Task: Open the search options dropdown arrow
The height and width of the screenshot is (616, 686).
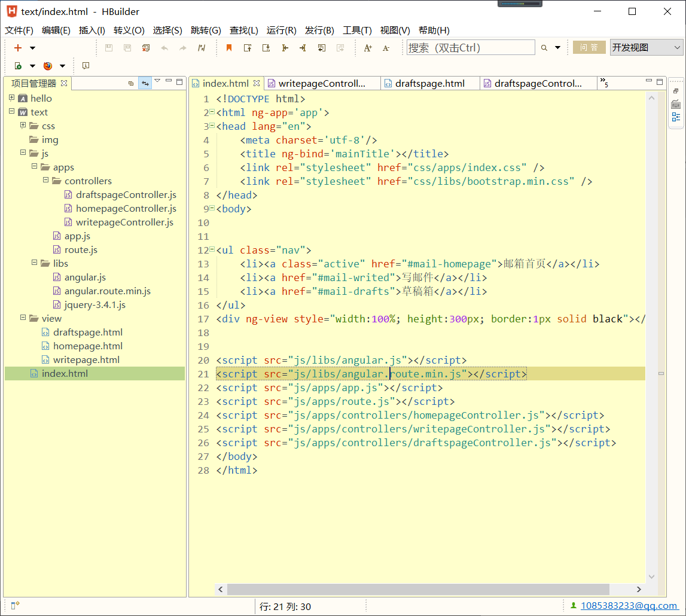Action: 557,48
